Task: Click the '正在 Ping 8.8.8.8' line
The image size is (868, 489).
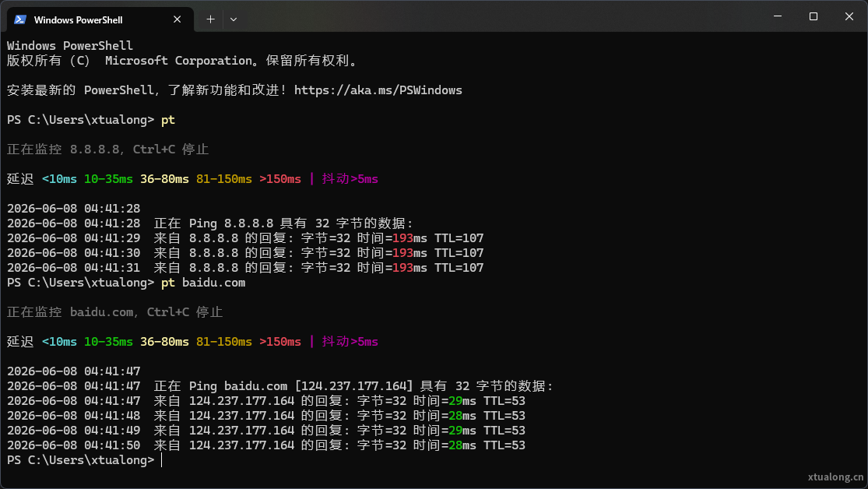Action: [x=210, y=223]
